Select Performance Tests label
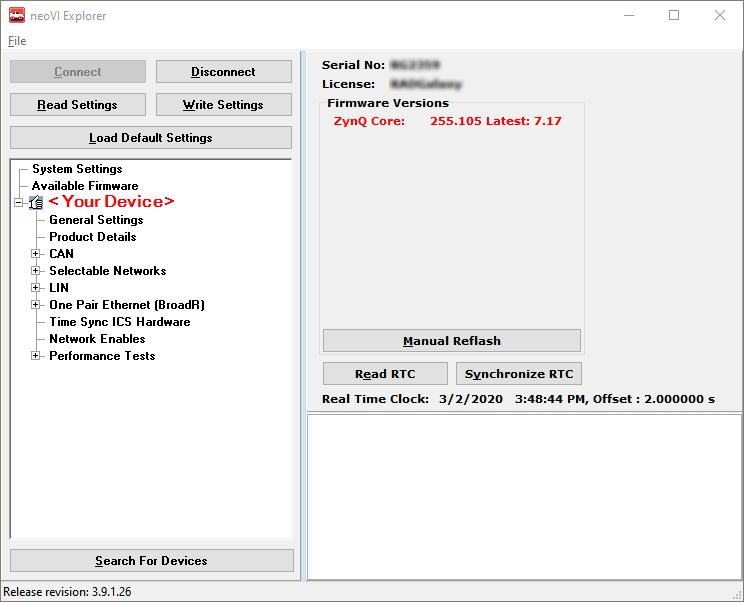744x602 pixels. 102,356
